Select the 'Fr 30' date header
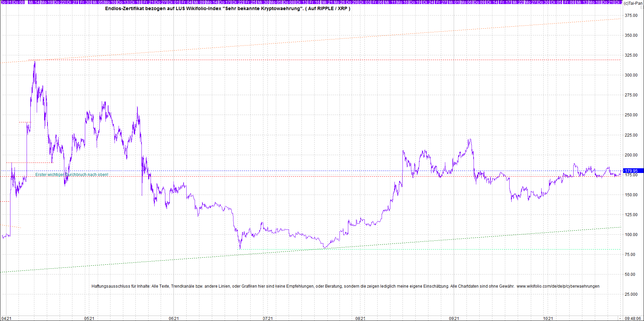Screen dimensions: 644x321 pos(85,2)
